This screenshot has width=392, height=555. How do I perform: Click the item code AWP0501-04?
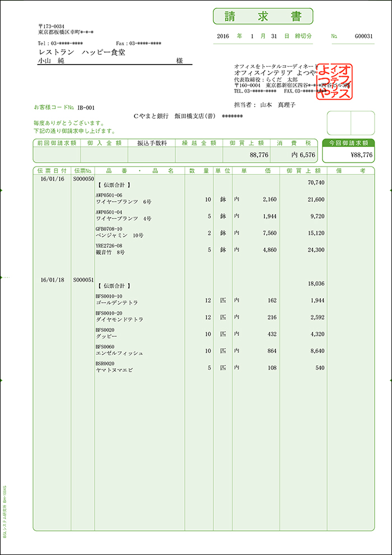pyautogui.click(x=109, y=212)
